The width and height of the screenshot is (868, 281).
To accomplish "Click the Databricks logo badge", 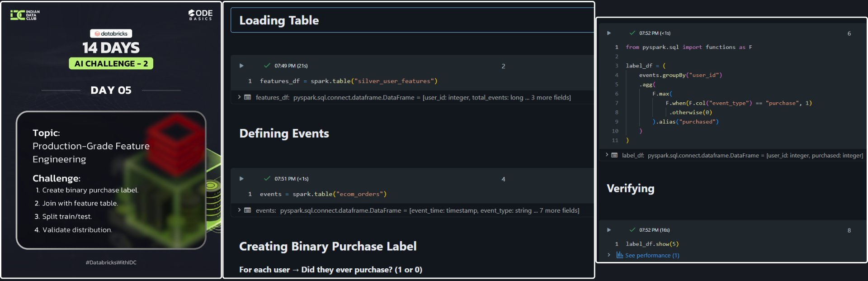I will pos(111,33).
